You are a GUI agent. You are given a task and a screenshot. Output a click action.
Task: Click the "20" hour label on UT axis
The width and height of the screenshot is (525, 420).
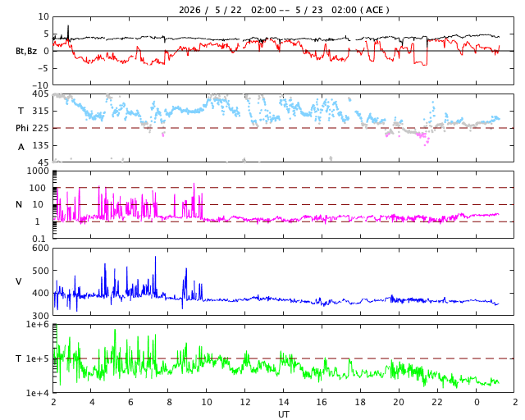point(399,402)
